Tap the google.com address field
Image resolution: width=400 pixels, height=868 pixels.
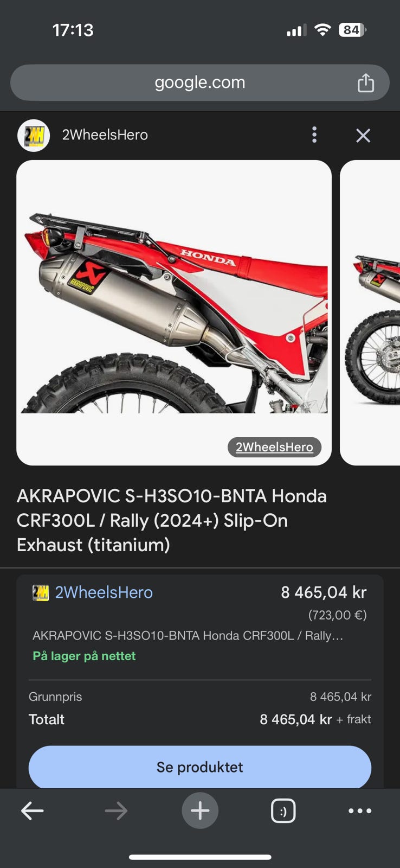pyautogui.click(x=200, y=82)
